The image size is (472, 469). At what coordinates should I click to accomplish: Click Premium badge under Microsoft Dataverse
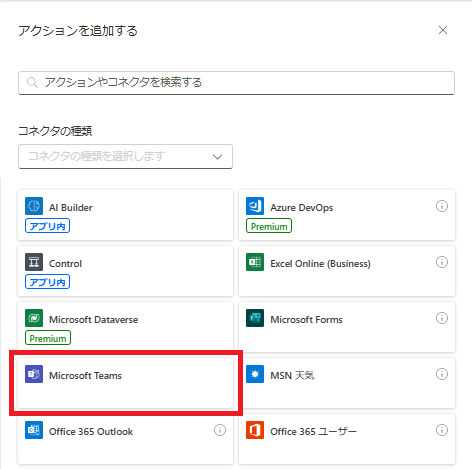[x=48, y=338]
